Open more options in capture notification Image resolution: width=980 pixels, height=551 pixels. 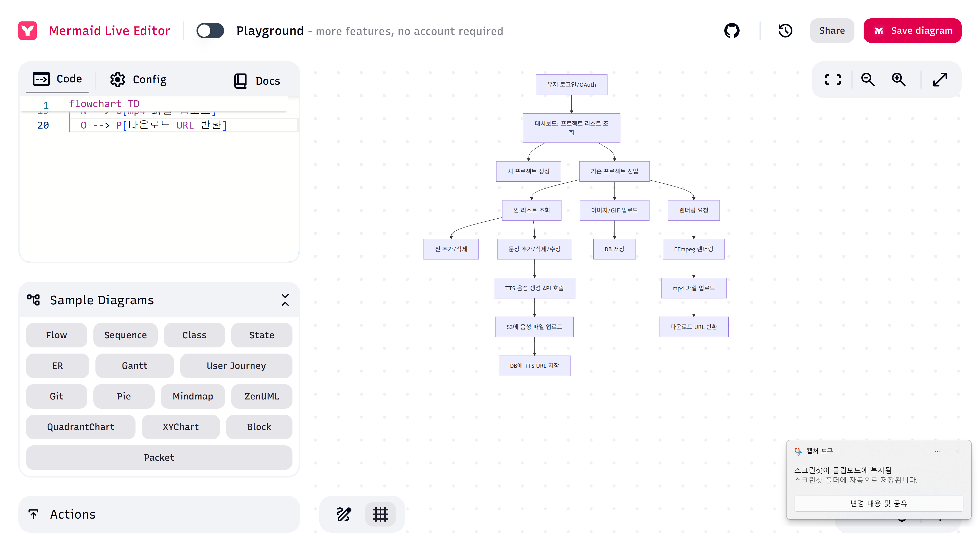point(937,451)
